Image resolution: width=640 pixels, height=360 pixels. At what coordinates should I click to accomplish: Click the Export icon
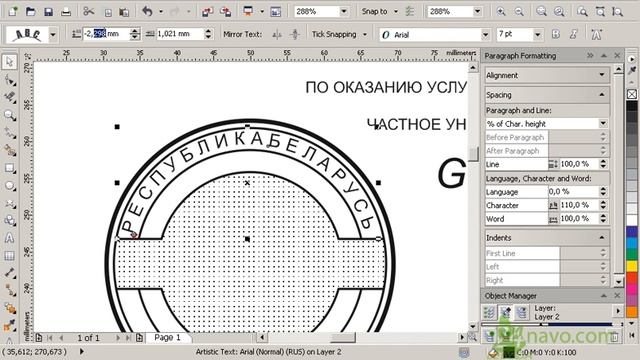click(x=225, y=12)
